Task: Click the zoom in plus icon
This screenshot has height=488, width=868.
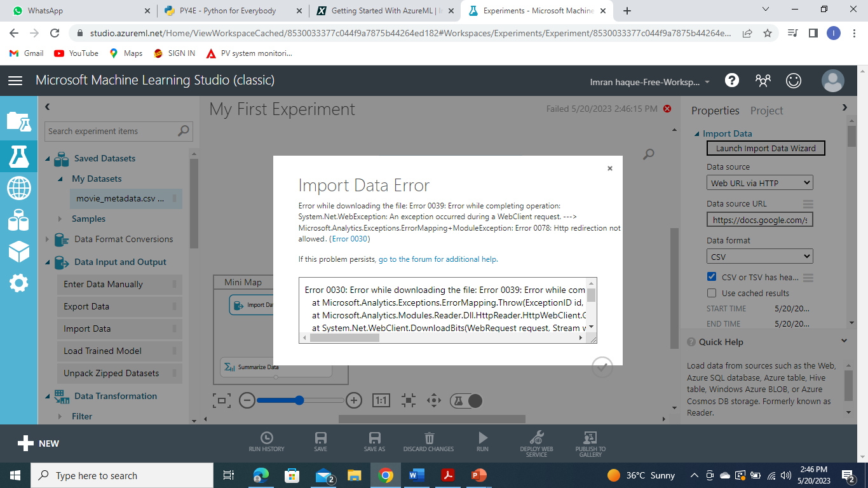Action: (x=354, y=400)
